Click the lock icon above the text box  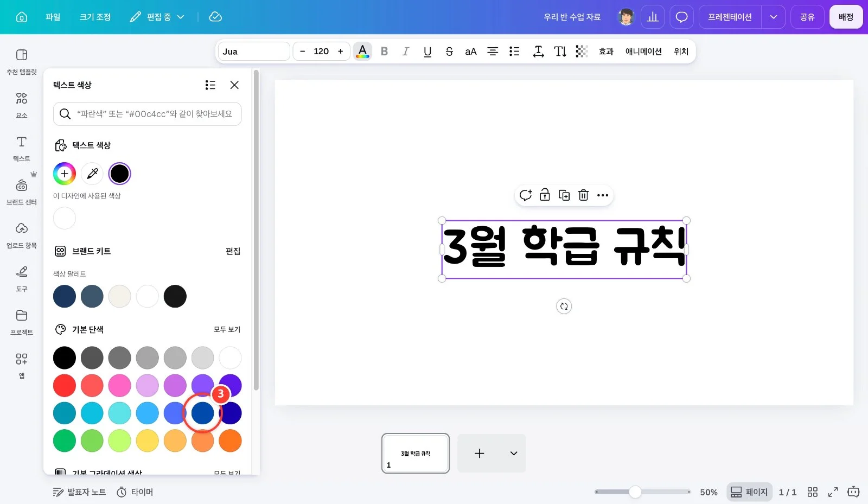pos(545,195)
